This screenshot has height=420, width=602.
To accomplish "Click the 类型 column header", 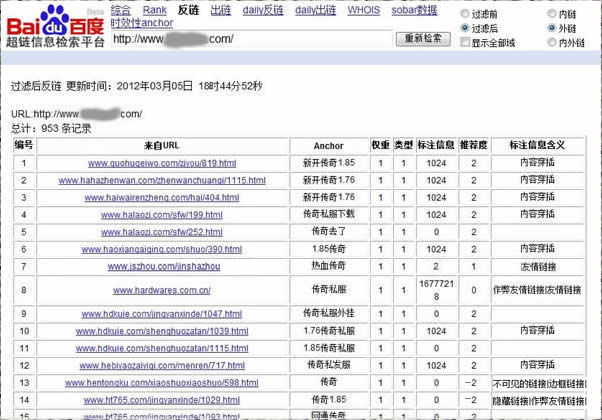I will pyautogui.click(x=404, y=145).
